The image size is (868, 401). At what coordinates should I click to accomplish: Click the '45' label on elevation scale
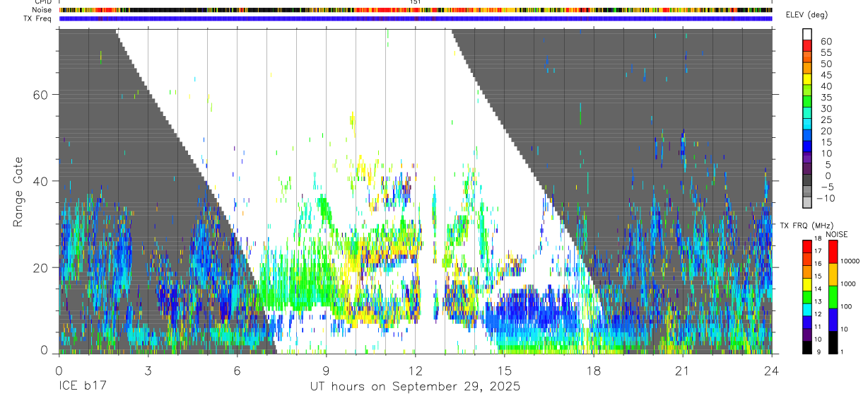[826, 75]
